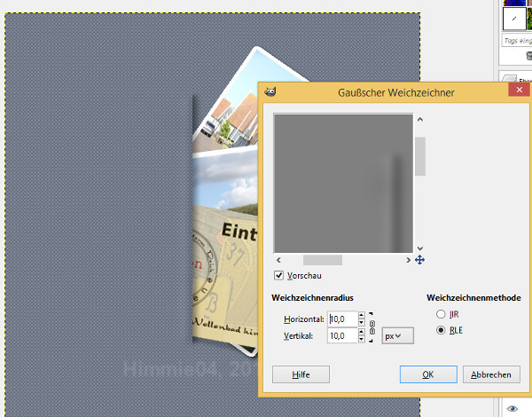Viewport: 532px width, 417px height.
Task: Increase the Vertikal radius with the up arrow
Action: [x=362, y=332]
